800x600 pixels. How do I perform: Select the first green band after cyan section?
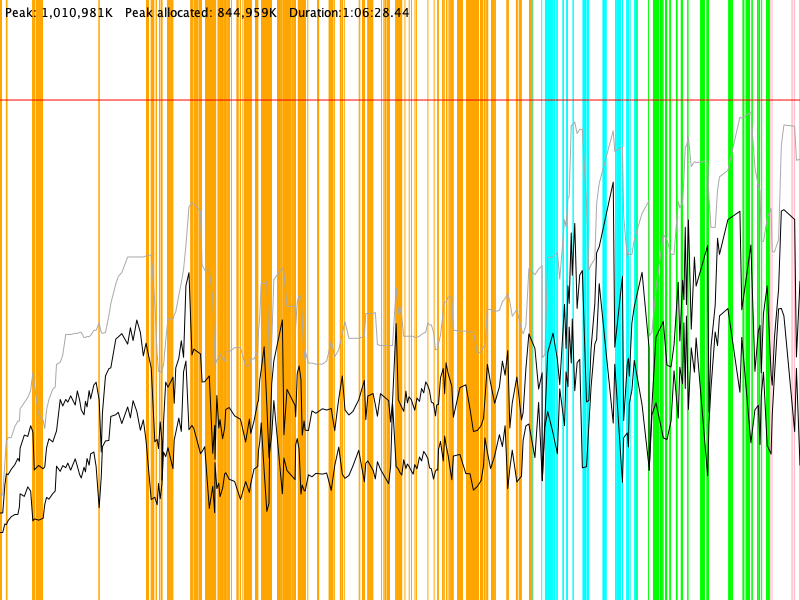[655, 300]
